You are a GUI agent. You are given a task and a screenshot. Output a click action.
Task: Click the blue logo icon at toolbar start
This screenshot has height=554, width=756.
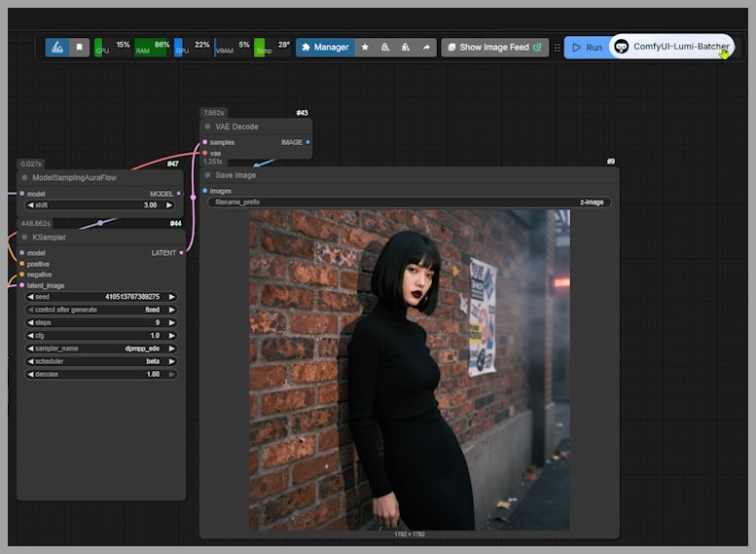tap(56, 47)
